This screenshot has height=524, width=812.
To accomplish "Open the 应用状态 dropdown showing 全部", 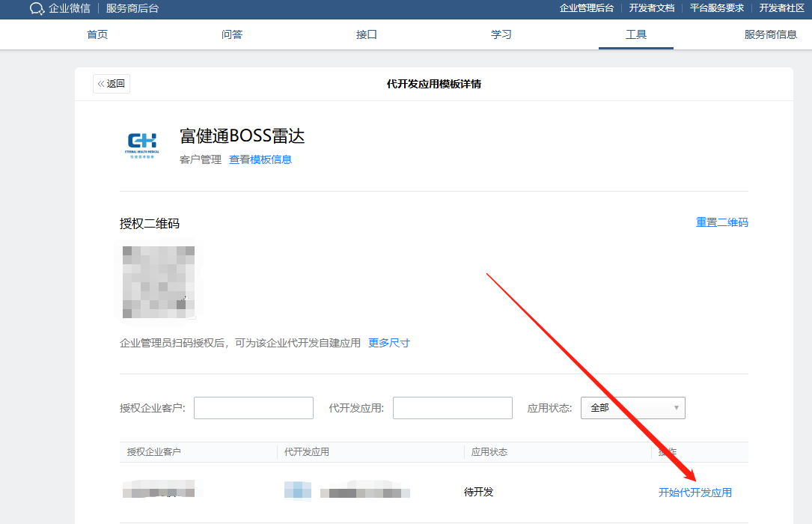I will [x=633, y=408].
